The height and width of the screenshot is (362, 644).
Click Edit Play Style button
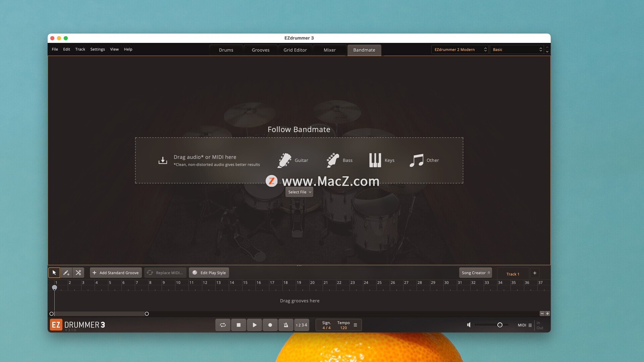209,273
